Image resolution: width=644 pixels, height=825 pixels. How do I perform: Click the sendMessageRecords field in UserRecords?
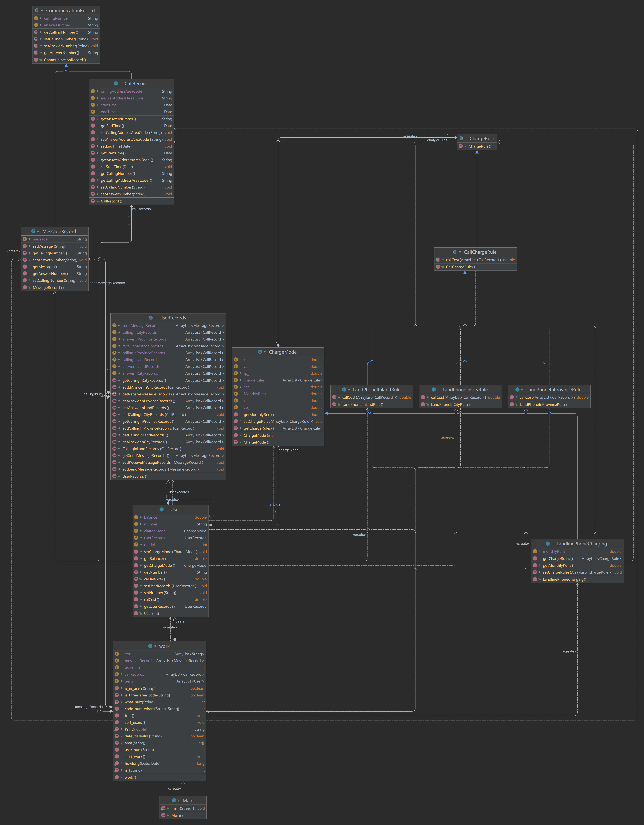[x=141, y=326]
